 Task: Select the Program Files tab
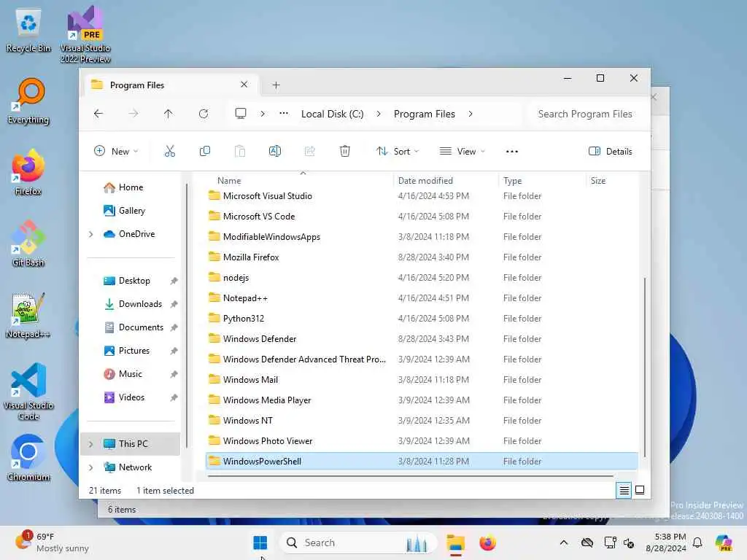(171, 85)
